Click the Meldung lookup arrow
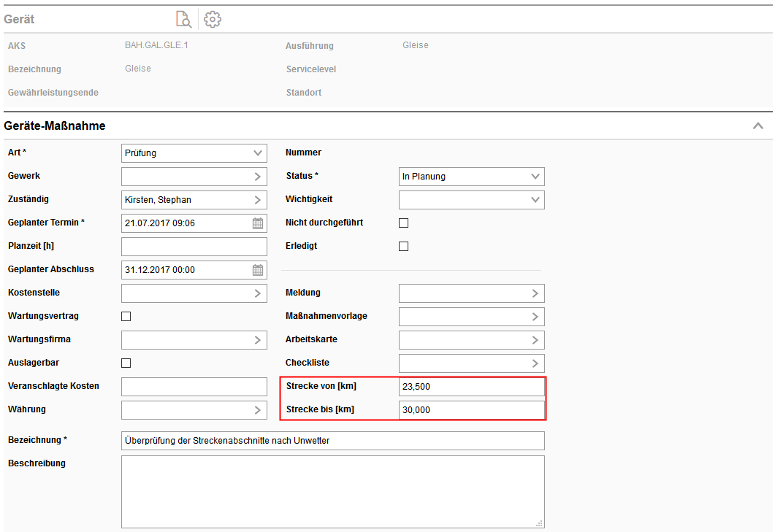The width and height of the screenshot is (775, 532). click(535, 293)
